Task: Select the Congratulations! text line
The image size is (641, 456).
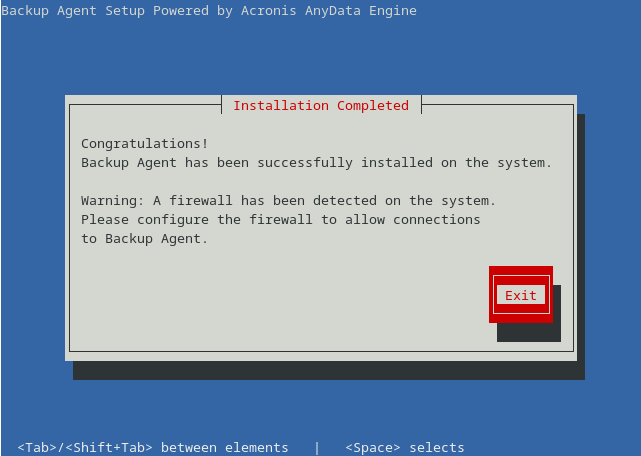Action: coord(144,144)
